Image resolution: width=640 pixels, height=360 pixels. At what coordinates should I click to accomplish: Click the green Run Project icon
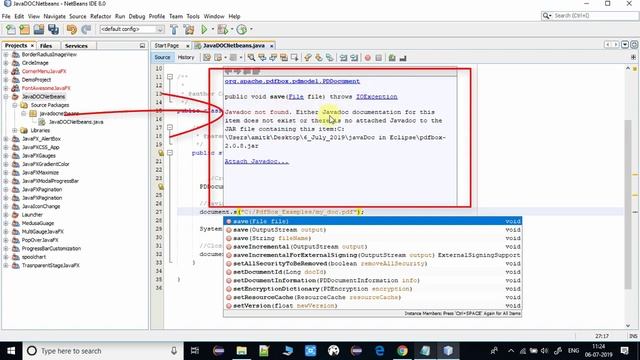tap(204, 29)
